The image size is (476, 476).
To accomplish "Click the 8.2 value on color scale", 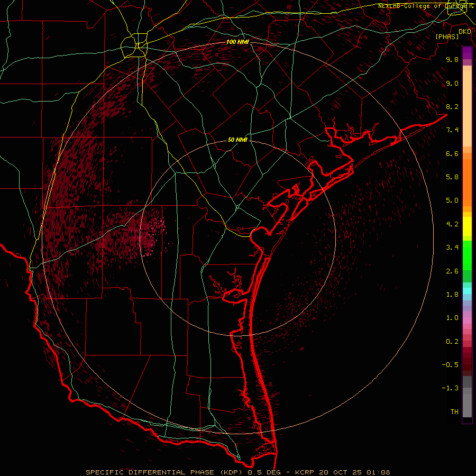I will [x=452, y=106].
